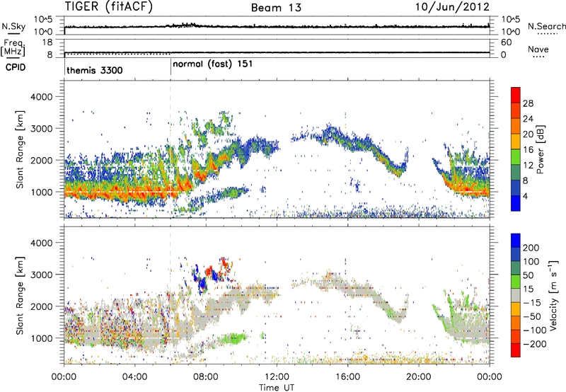The image size is (566, 392).
Task: Click the '08:00' time tick label
Action: [x=206, y=377]
